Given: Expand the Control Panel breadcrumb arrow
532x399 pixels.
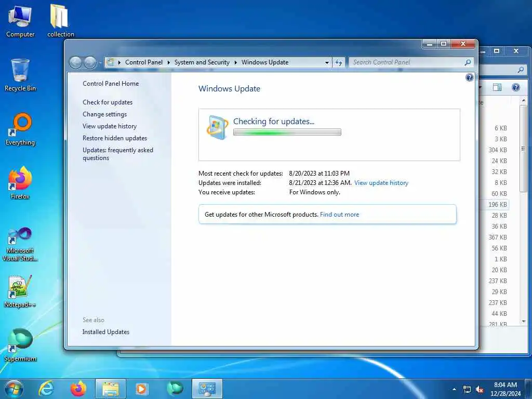Looking at the screenshot, I should pyautogui.click(x=169, y=62).
